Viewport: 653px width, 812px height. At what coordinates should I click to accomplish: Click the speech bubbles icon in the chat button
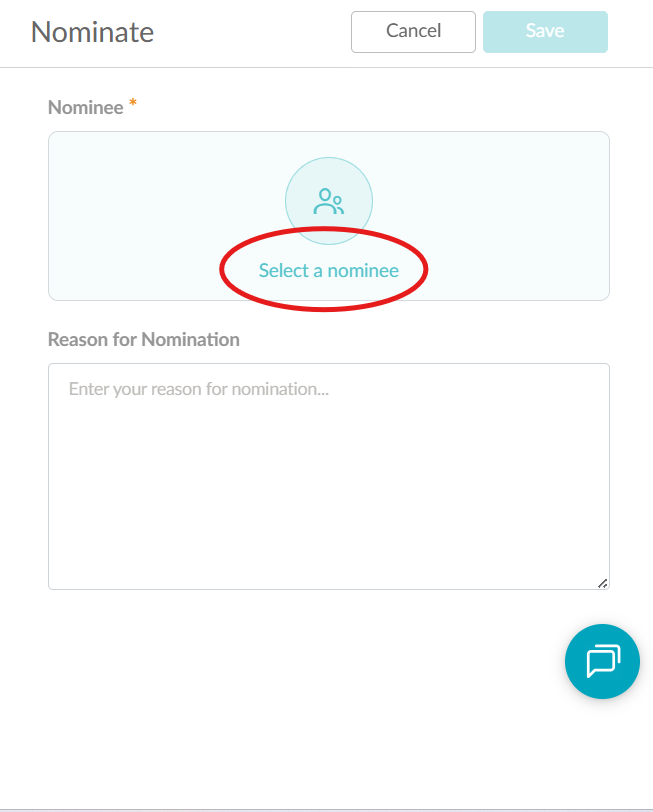click(x=603, y=661)
